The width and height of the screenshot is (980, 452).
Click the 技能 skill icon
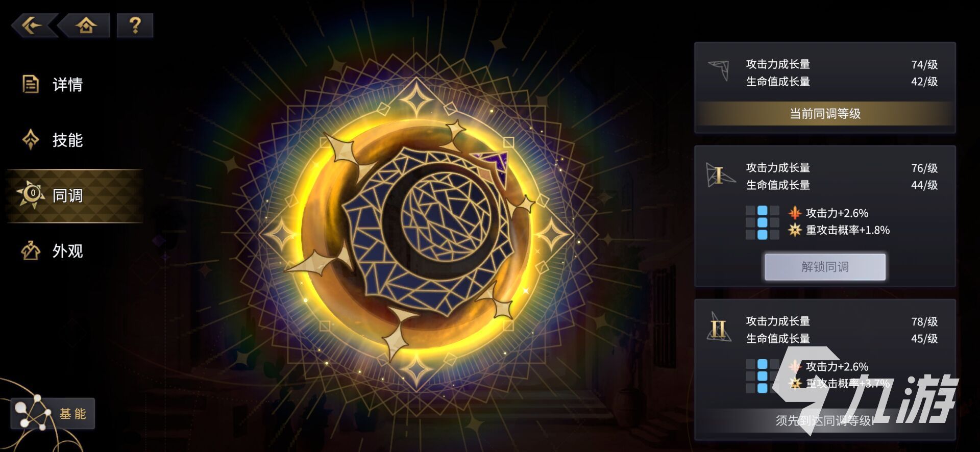click(x=31, y=139)
